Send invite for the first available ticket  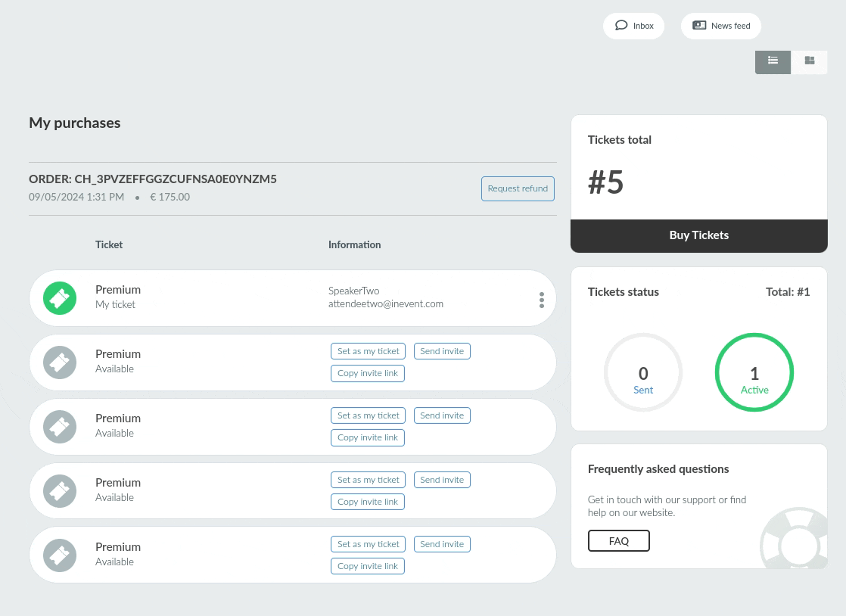442,352
